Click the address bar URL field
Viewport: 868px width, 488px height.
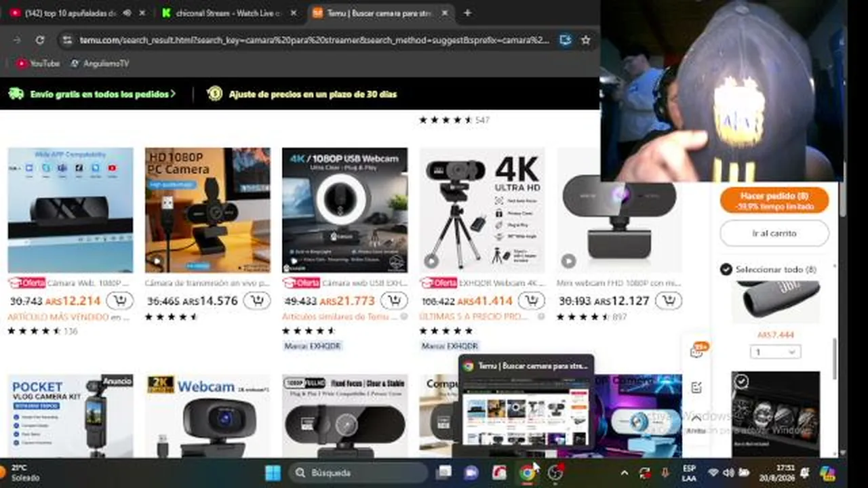[315, 40]
